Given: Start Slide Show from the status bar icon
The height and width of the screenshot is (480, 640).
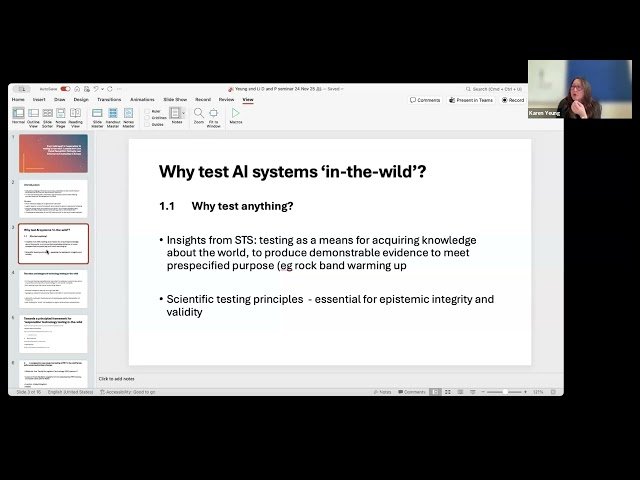Looking at the screenshot, I should pos(472,392).
